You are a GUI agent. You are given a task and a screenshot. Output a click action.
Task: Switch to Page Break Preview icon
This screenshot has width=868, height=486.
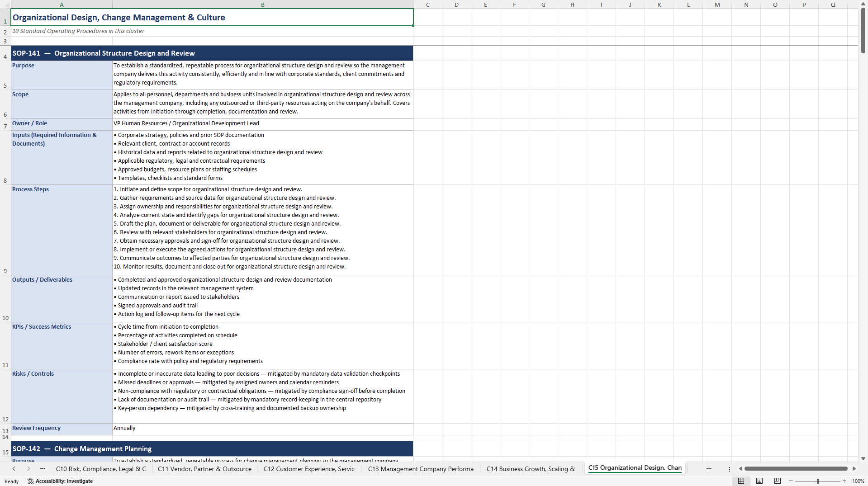[x=778, y=481]
